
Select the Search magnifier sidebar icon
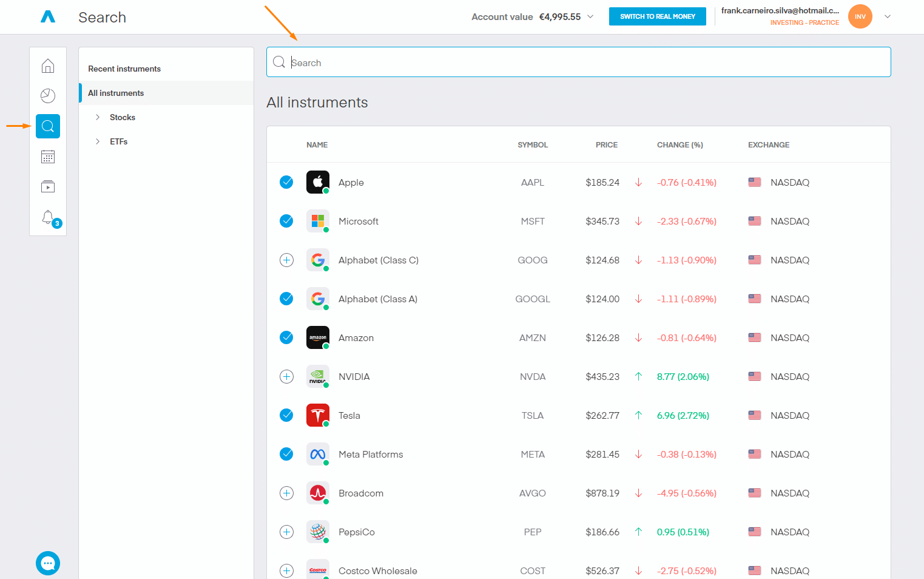pos(48,126)
